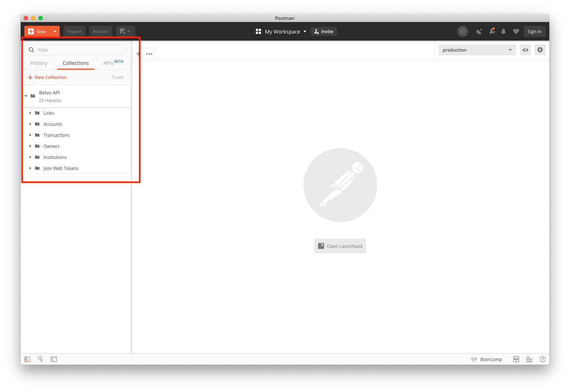Open the wrench settings icon
Image resolution: width=570 pixels, height=392 pixels.
[x=492, y=31]
